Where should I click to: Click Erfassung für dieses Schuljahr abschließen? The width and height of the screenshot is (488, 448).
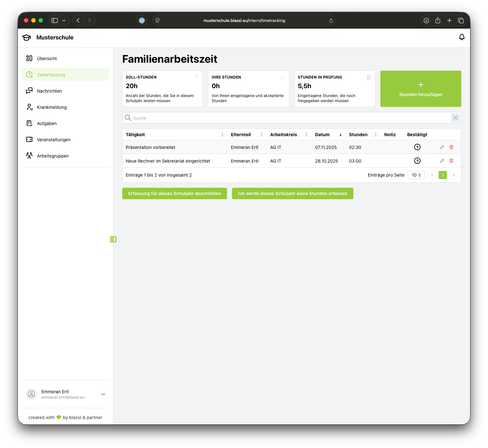(x=174, y=193)
